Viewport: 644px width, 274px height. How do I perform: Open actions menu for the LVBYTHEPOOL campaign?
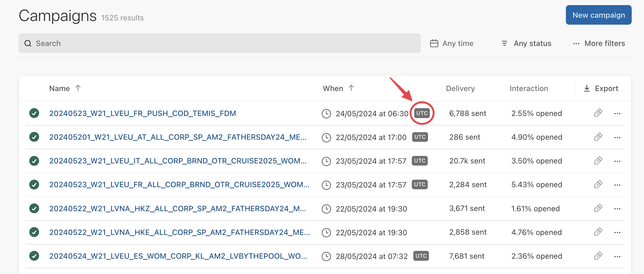click(618, 256)
